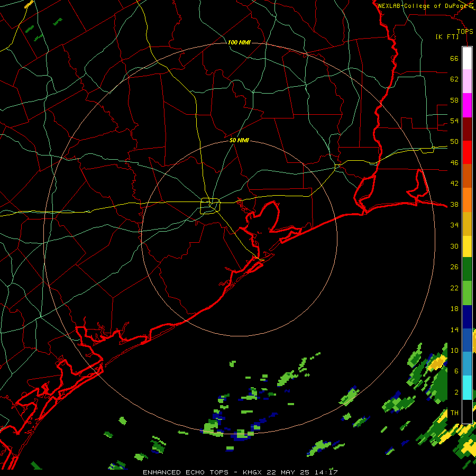Click the dark green 30 kft swatch
Image resolution: width=476 pixels, height=476 pixels.
(467, 269)
